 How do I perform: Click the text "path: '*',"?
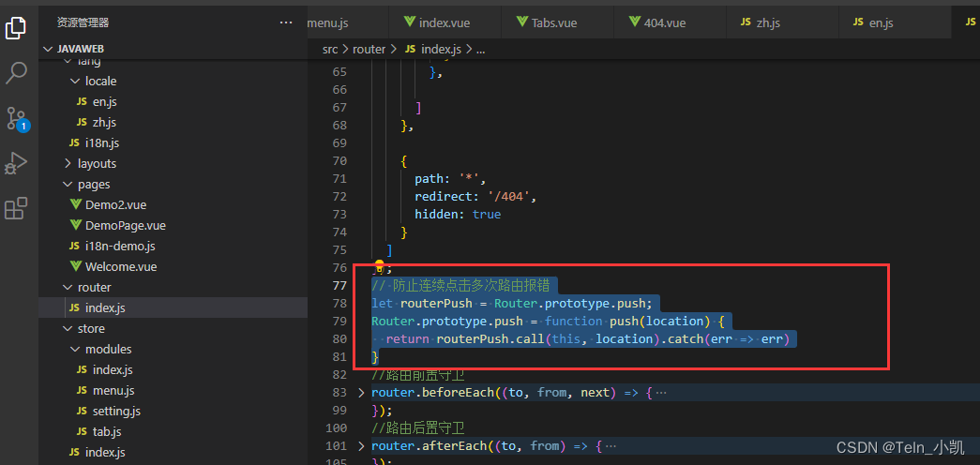coord(450,179)
